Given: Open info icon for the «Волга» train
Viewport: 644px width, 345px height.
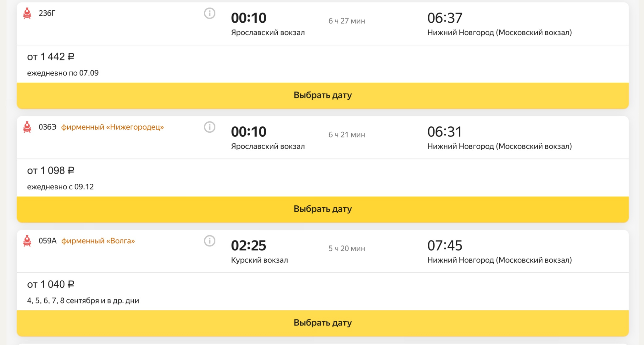Looking at the screenshot, I should pos(210,241).
